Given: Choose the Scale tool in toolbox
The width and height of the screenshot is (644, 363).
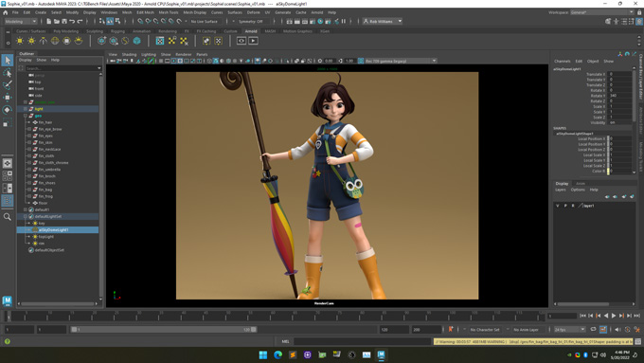Looking at the screenshot, I should [8, 122].
